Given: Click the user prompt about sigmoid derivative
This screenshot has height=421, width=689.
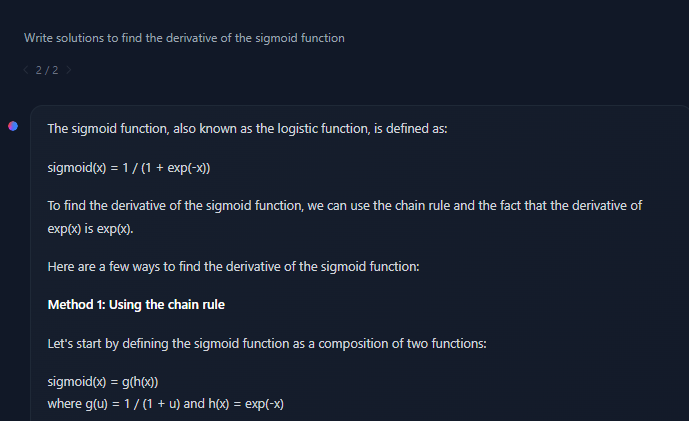Looking at the screenshot, I should coord(184,38).
